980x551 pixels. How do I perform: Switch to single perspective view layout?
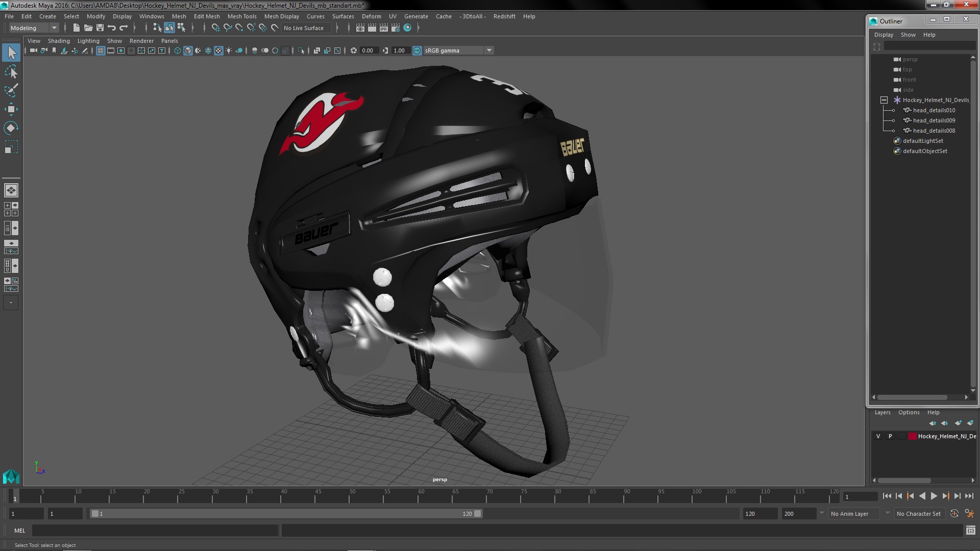11,190
